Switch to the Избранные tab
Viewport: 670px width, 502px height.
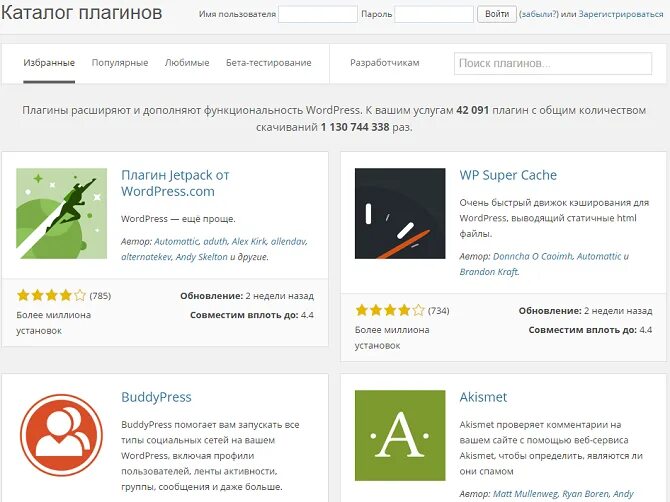(49, 63)
